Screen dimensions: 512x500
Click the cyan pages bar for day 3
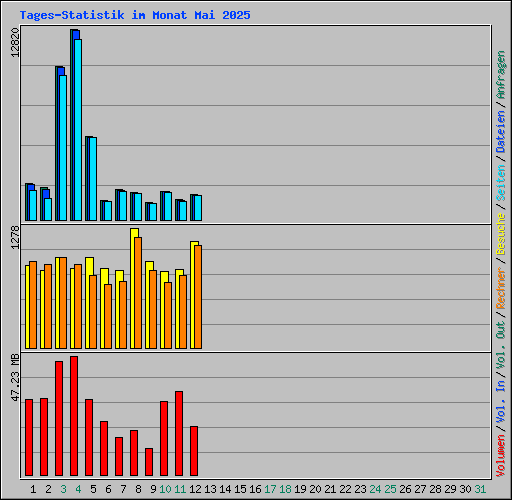click(63, 148)
